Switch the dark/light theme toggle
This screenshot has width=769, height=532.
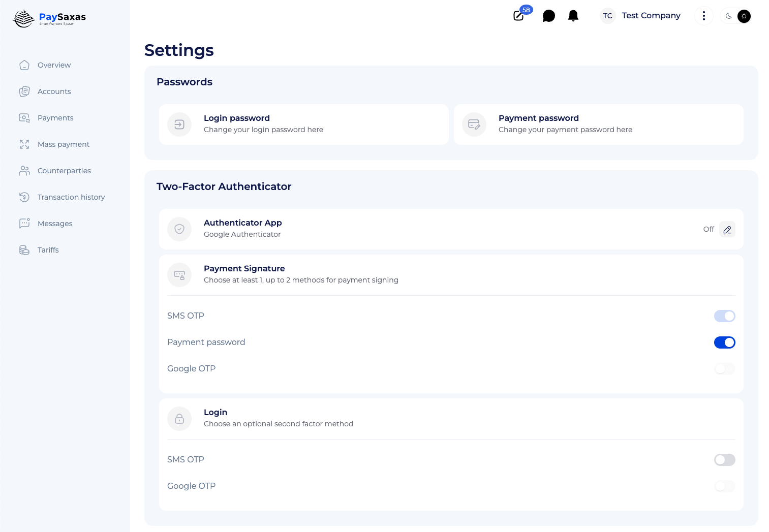click(x=736, y=16)
